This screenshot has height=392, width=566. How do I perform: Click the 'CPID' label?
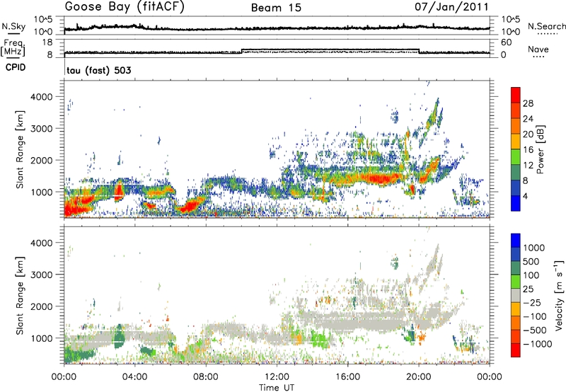[16, 67]
